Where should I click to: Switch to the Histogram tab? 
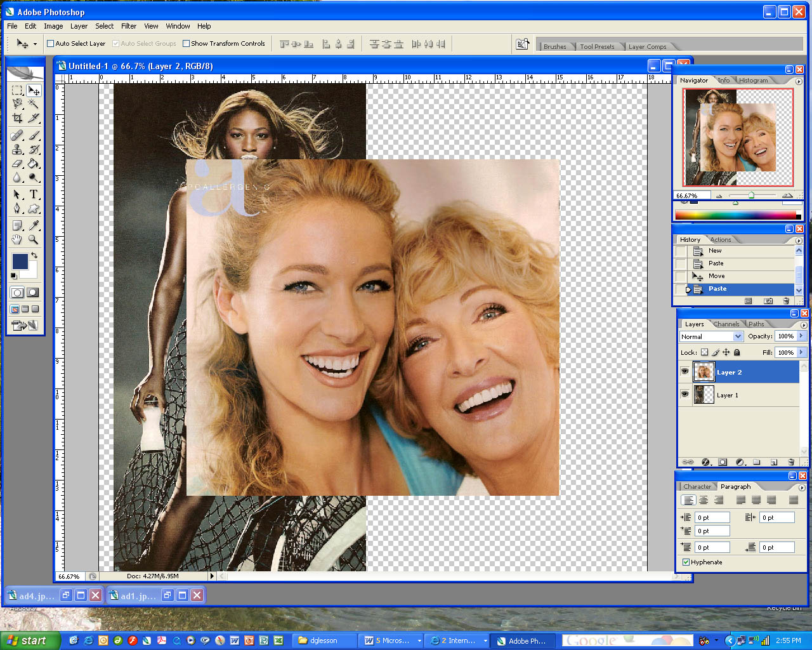(x=753, y=81)
